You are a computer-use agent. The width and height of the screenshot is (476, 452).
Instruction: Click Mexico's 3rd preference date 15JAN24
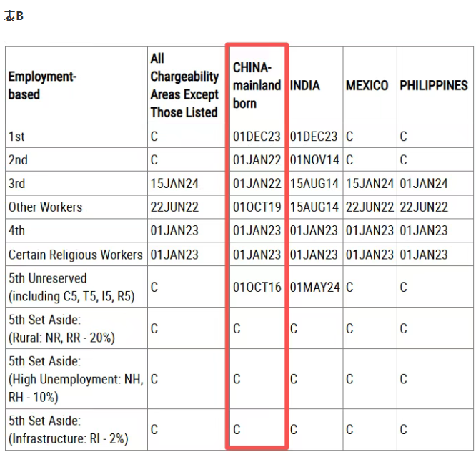(x=370, y=184)
